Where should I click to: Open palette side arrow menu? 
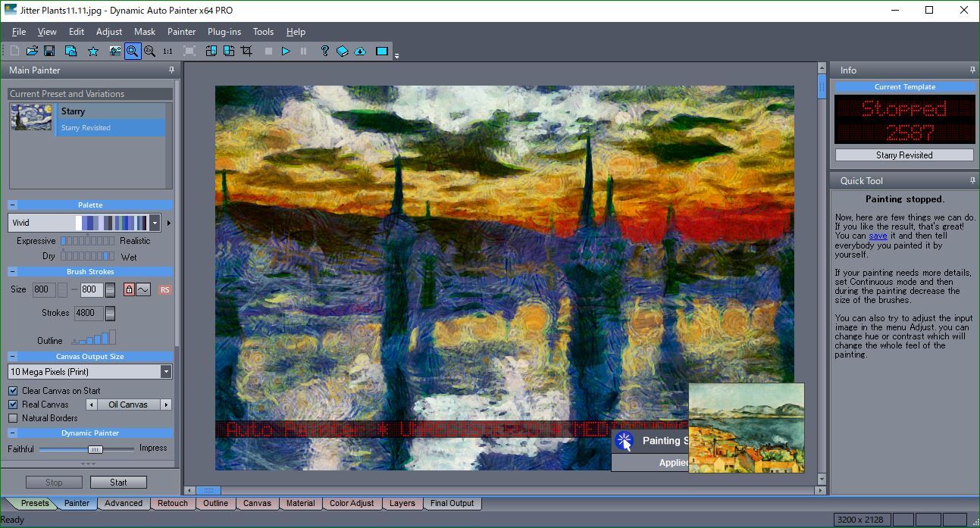(x=169, y=223)
